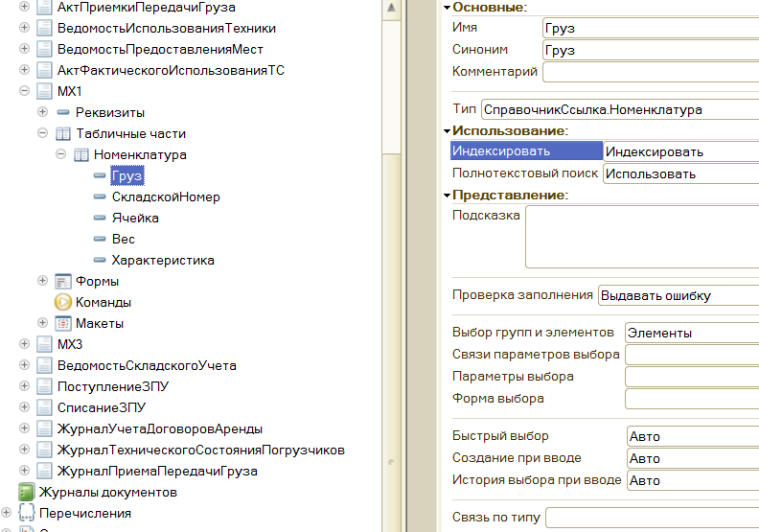The width and height of the screenshot is (759, 532).
Task: Open the Полнотекстовый поиск dropdown
Action: pos(681,173)
